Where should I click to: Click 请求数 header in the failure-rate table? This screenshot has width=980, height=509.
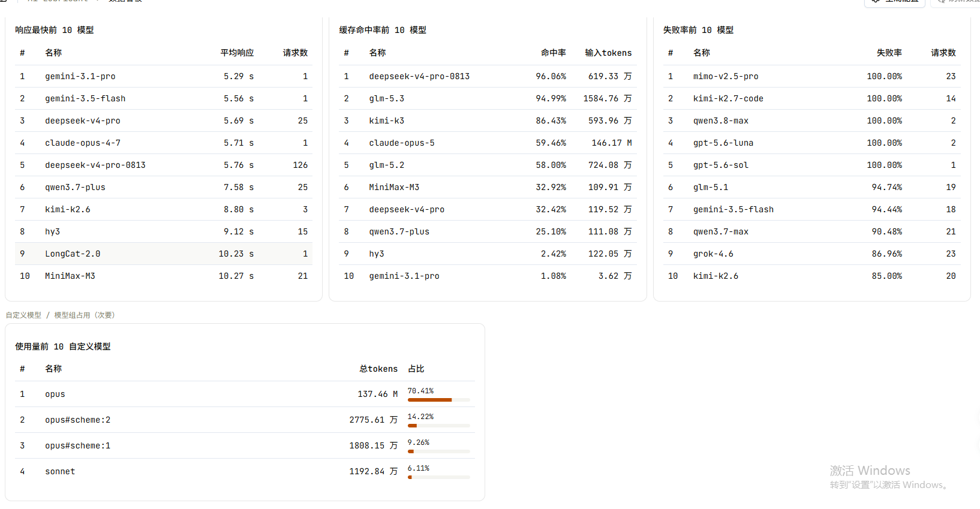pos(943,53)
